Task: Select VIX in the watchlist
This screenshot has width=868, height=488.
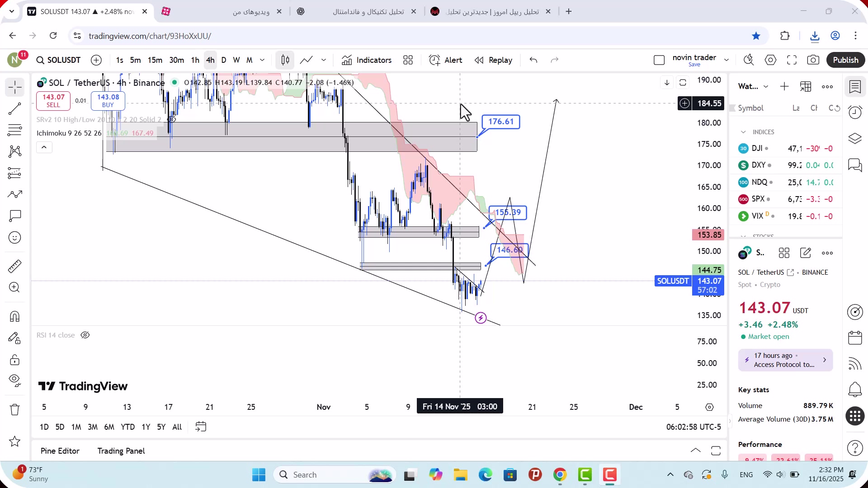Action: 786,216
